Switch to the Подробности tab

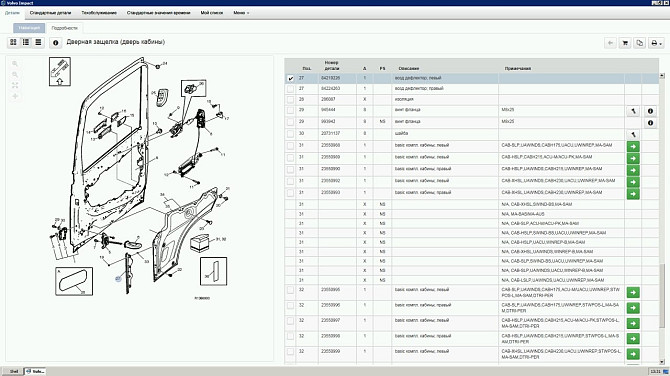pos(65,28)
